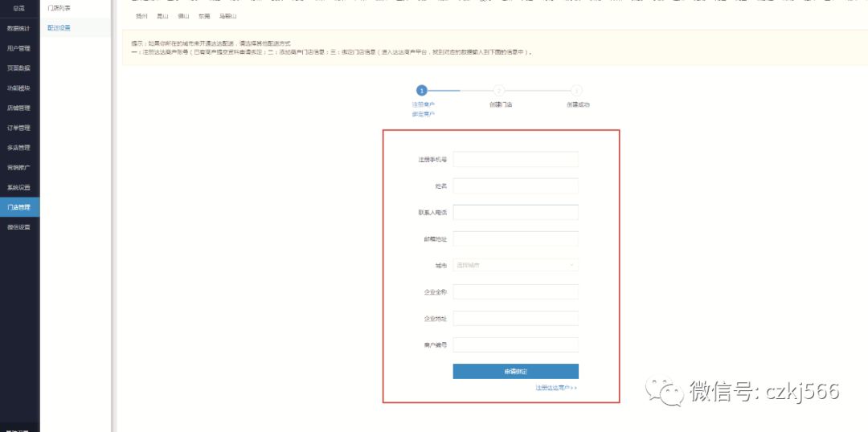Viewport: 868px width, 432px height.
Task: Open the 城市 select dropdown
Action: [515, 265]
